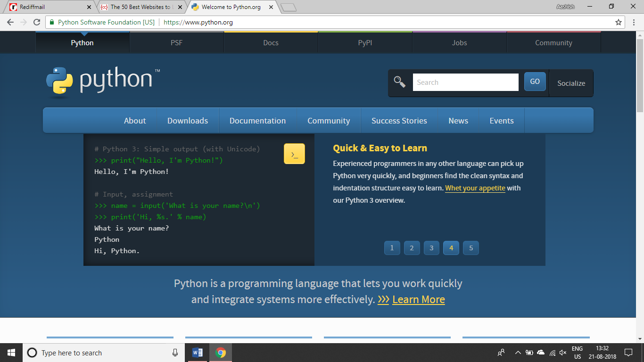Switch to the Rediffmail tab
Viewport: 644px width, 362px height.
tap(49, 7)
